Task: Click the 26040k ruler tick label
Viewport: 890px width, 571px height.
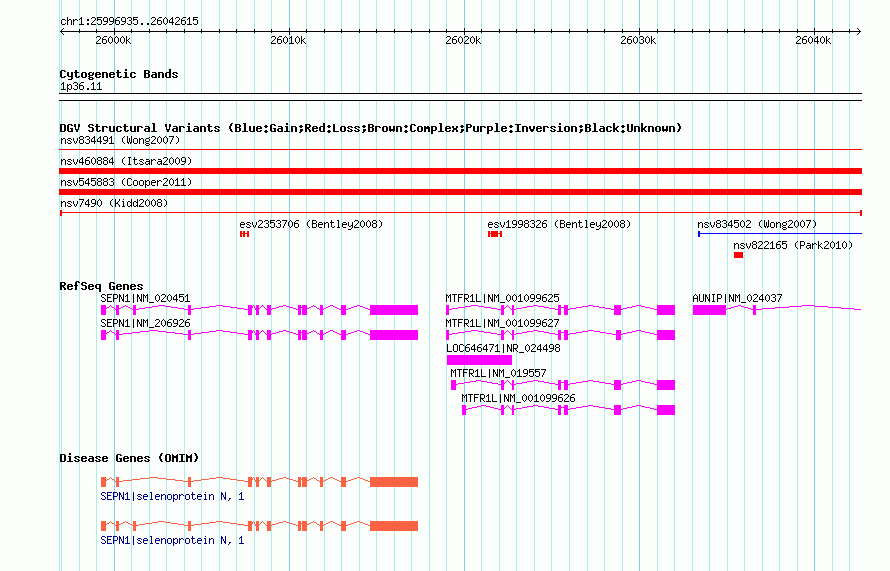Action: pos(813,40)
